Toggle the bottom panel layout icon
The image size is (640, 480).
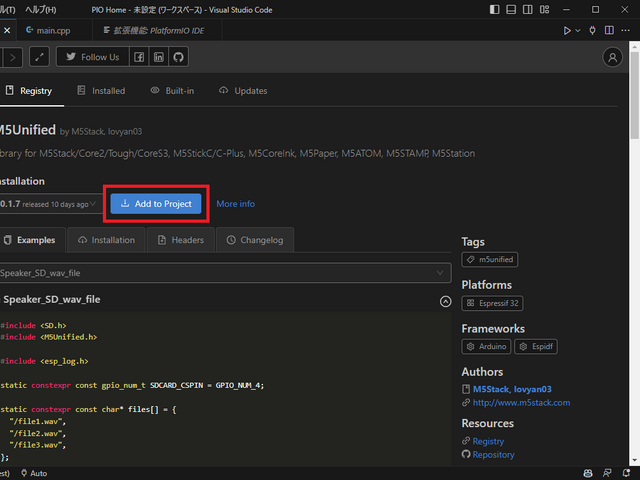511,9
